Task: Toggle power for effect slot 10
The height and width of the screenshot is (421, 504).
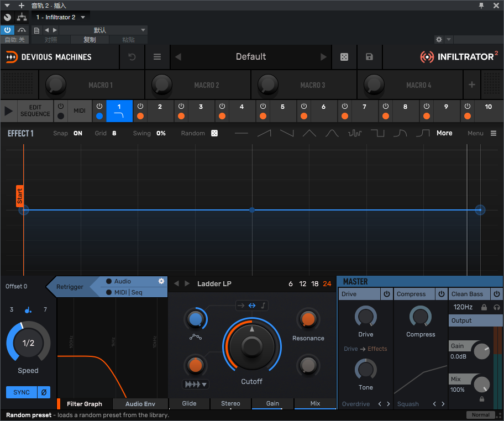Action: pyautogui.click(x=468, y=106)
